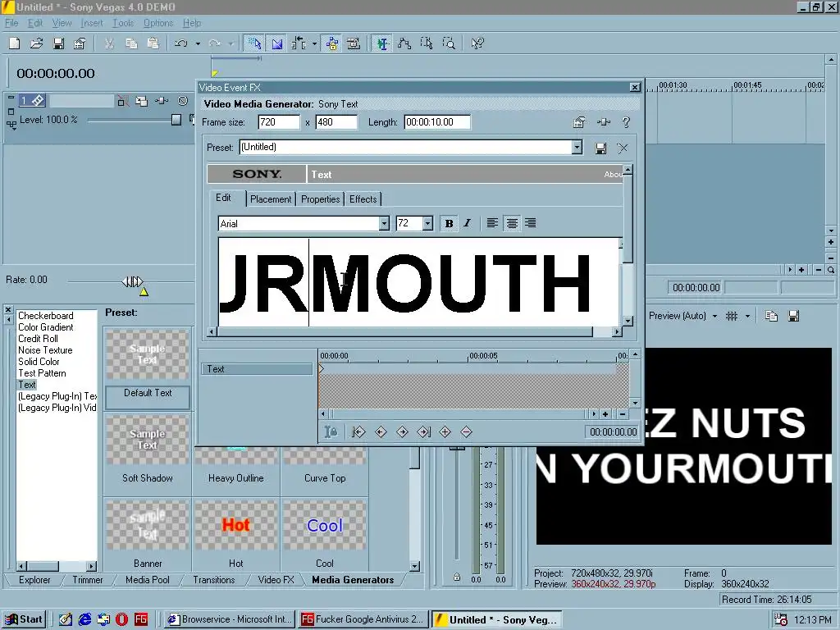Click the Undo arrow icon

[x=181, y=43]
